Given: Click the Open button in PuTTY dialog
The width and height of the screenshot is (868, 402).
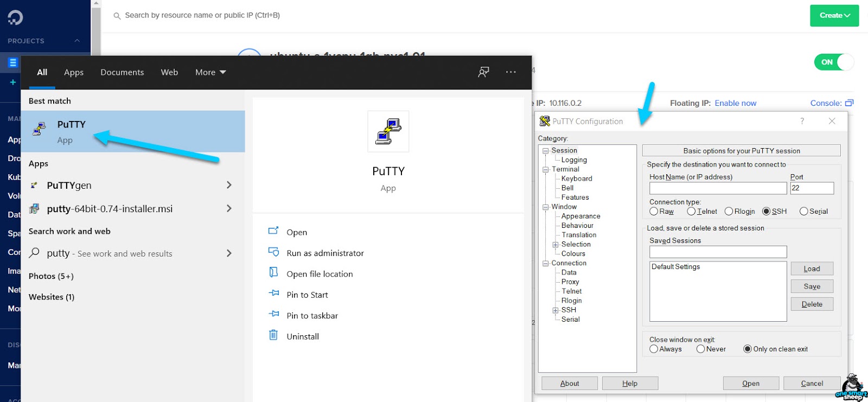Looking at the screenshot, I should pos(751,384).
